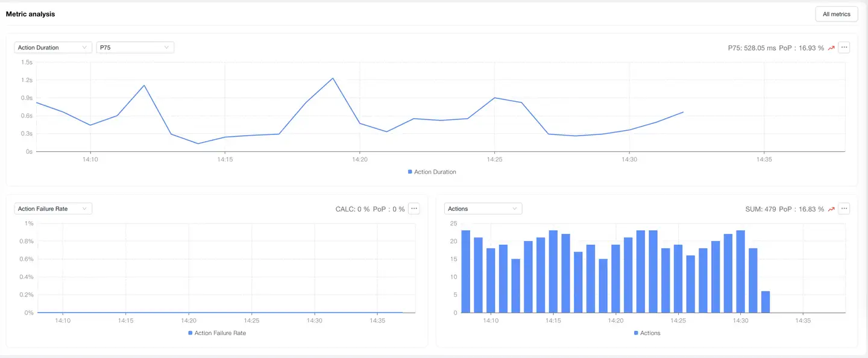Expand the Action Failure Rate metric dropdown
Image resolution: width=868 pixels, height=358 pixels.
52,209
